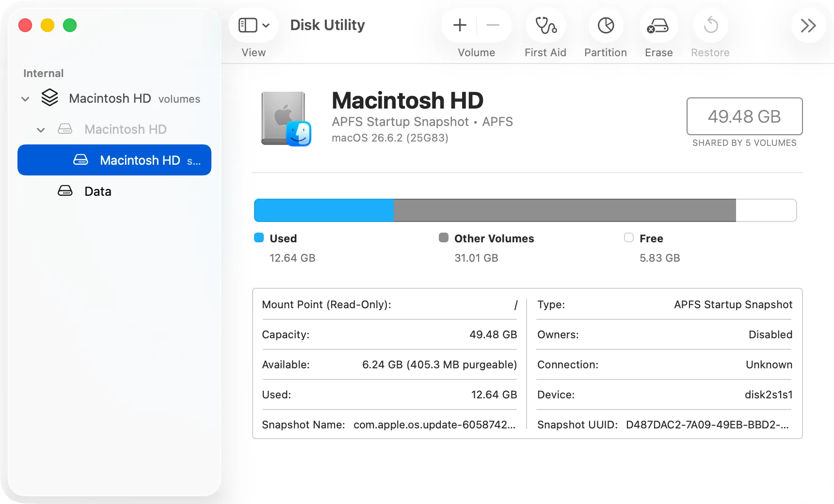This screenshot has width=834, height=504.
Task: Click the 'macOS 26.6.2 (25G83)' version text
Action: pyautogui.click(x=390, y=138)
